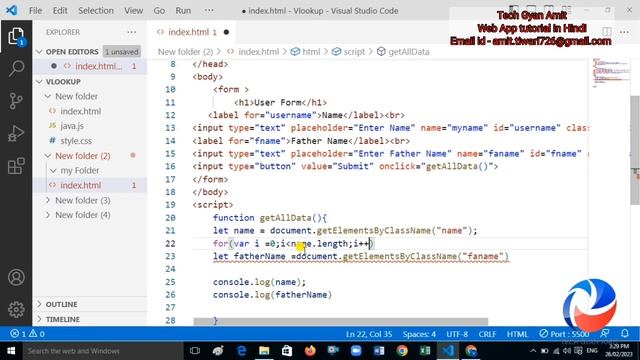The width and height of the screenshot is (640, 360).
Task: Open the View menu
Action: [133, 11]
